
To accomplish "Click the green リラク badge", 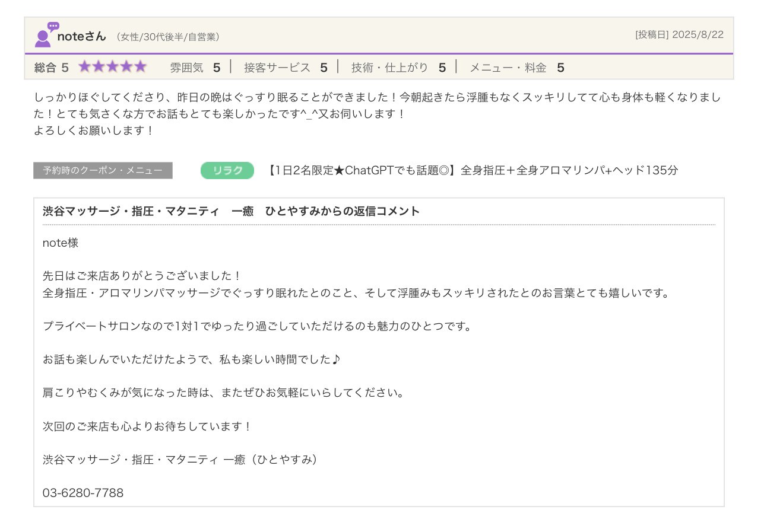I will [x=227, y=171].
